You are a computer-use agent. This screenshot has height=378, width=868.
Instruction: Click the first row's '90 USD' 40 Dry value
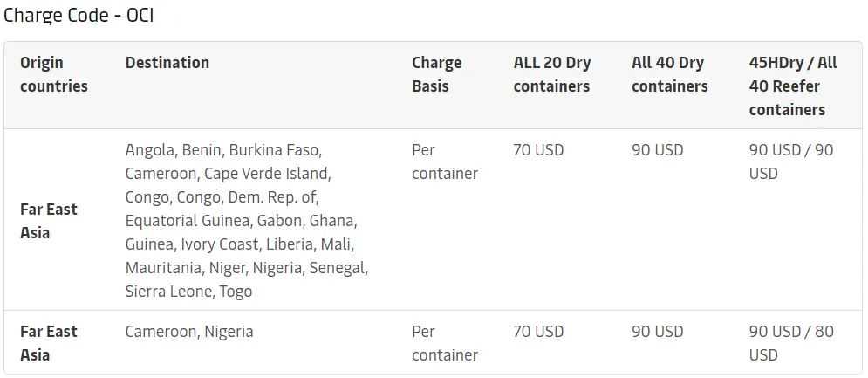pyautogui.click(x=658, y=150)
